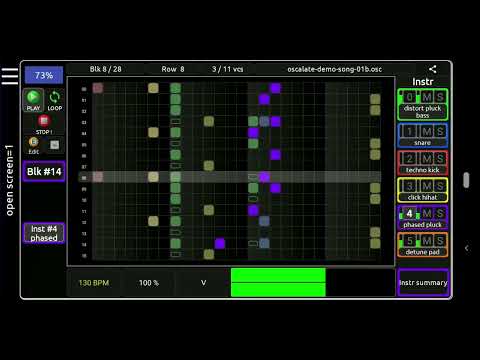This screenshot has width=480, height=360.
Task: Solo the phased pluck instrument
Action: click(440, 213)
